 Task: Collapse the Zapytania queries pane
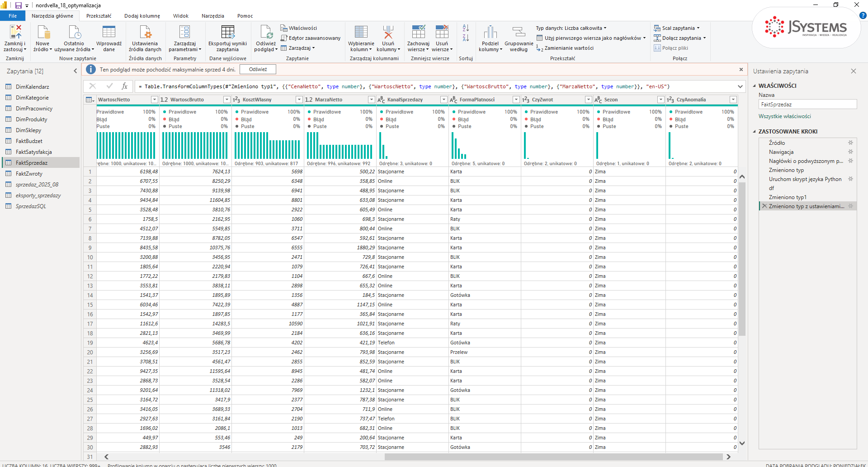(75, 71)
